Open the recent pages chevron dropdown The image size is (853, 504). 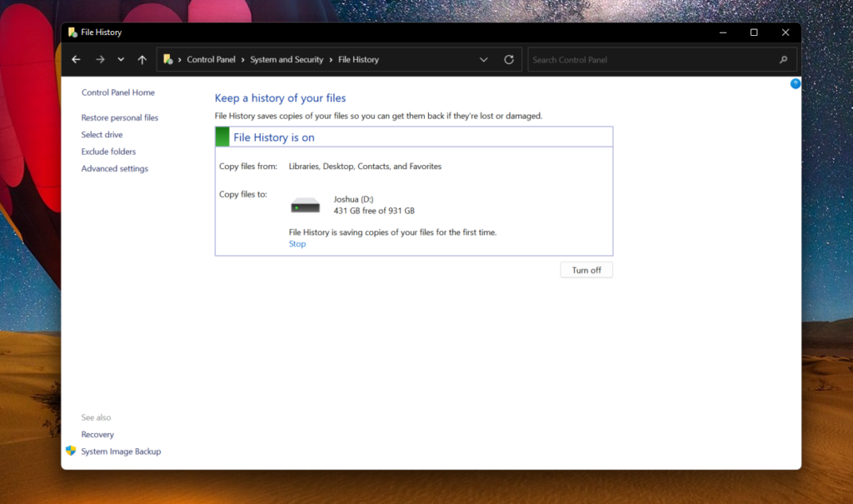point(120,59)
